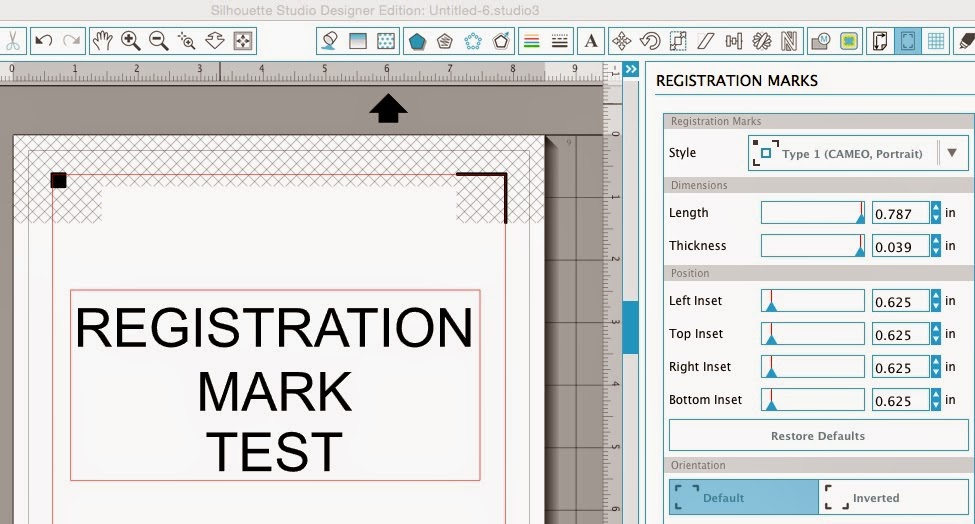Open the Modify panel icon
975x524 pixels.
tap(821, 41)
